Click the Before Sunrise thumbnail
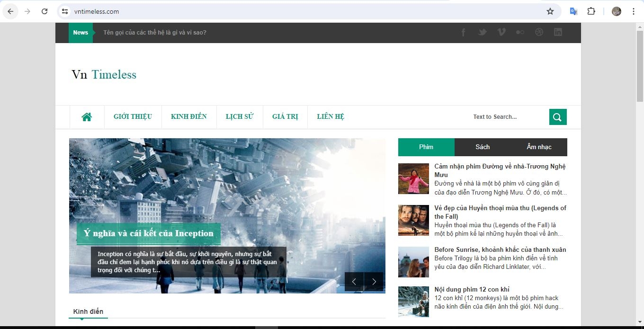644x329 pixels. (413, 262)
